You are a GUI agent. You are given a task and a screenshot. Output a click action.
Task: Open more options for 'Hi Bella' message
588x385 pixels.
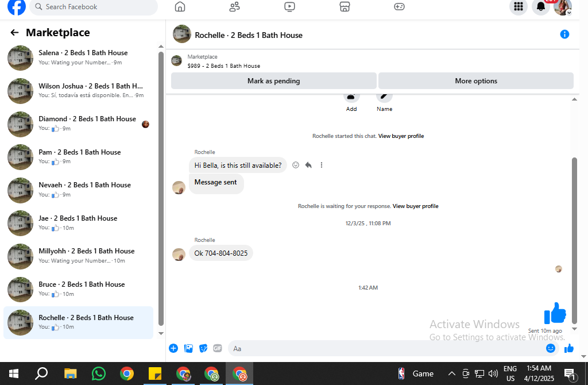coord(322,165)
